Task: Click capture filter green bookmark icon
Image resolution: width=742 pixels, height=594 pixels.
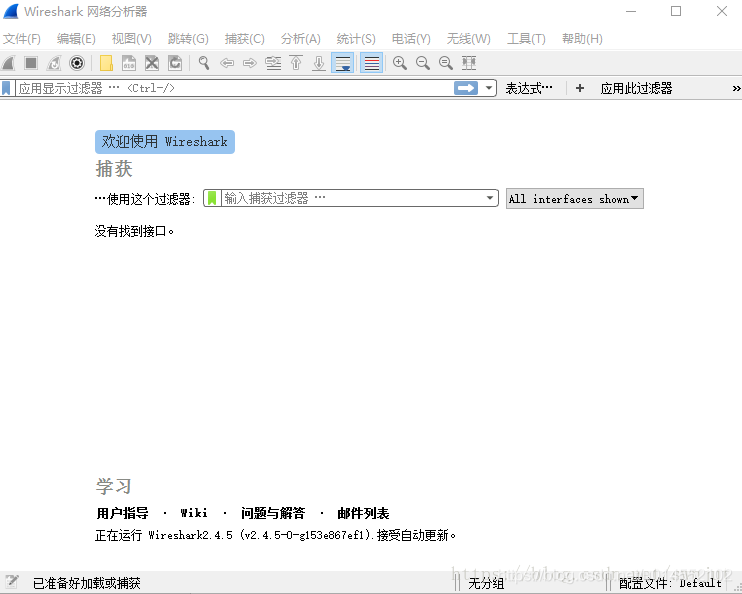Action: point(212,198)
